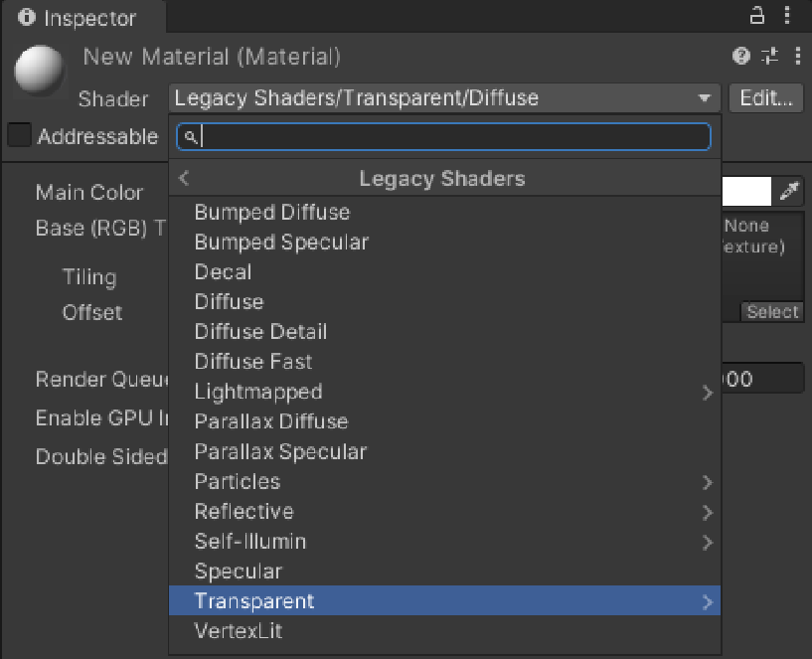Screen dimensions: 812x659
Task: Expand the Self-Illumin submenu
Action: tap(444, 542)
